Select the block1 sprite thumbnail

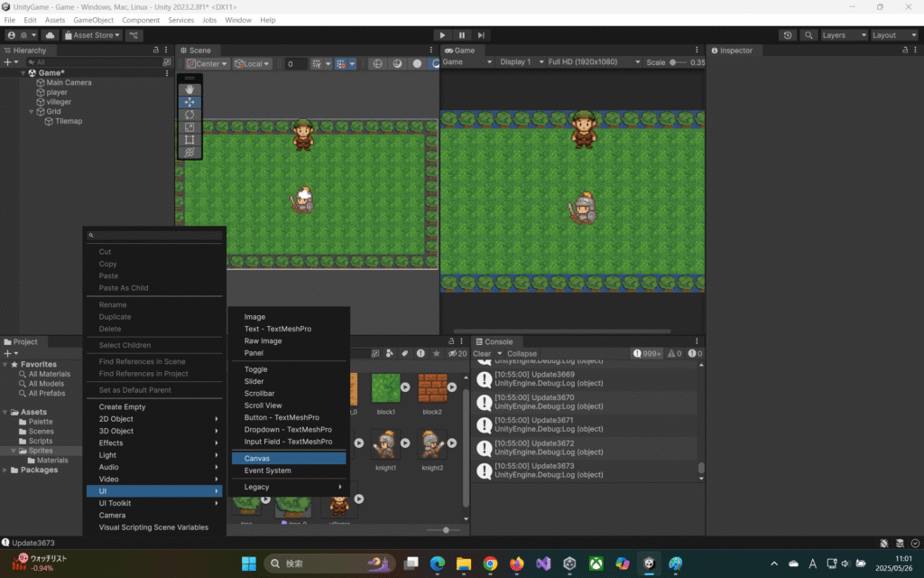click(386, 388)
